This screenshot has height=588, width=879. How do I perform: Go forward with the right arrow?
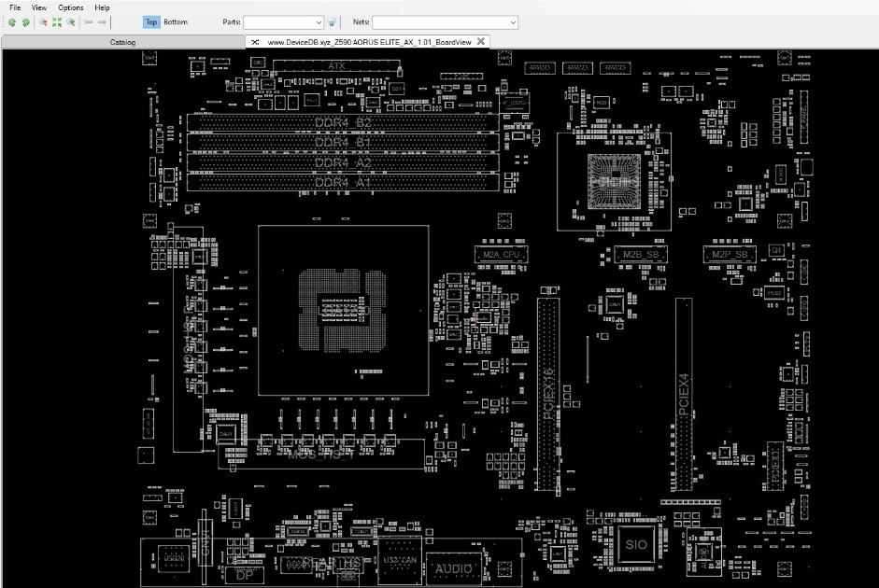pyautogui.click(x=102, y=22)
